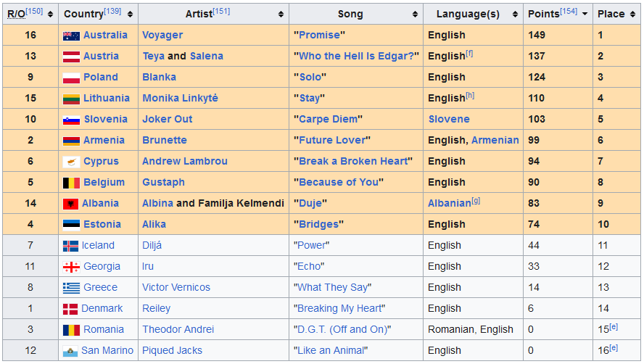
Task: Follow the Slovene language link
Action: click(449, 120)
